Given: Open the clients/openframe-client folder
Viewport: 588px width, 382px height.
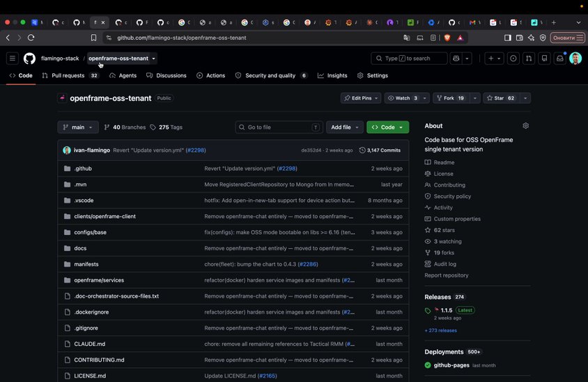Looking at the screenshot, I should pyautogui.click(x=105, y=217).
